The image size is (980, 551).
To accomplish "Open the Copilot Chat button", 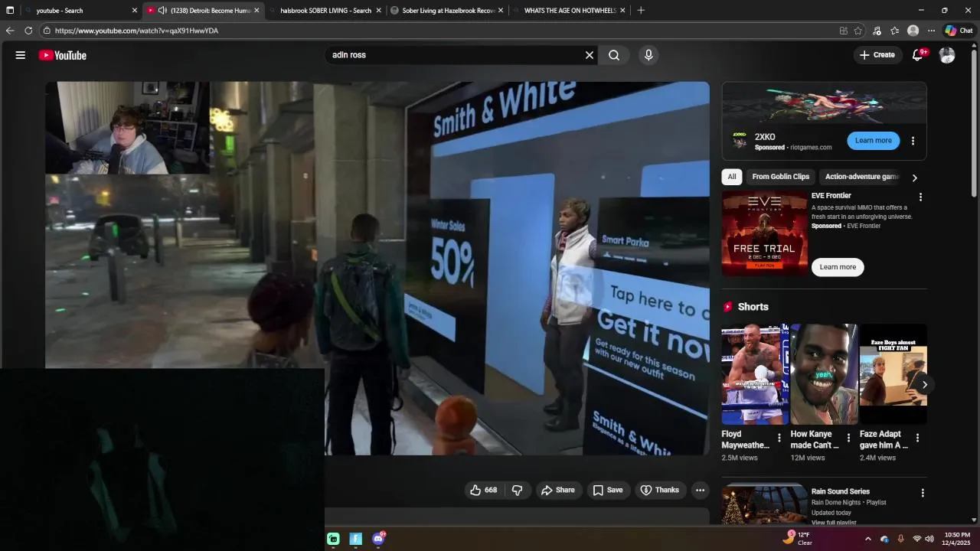I will (959, 31).
